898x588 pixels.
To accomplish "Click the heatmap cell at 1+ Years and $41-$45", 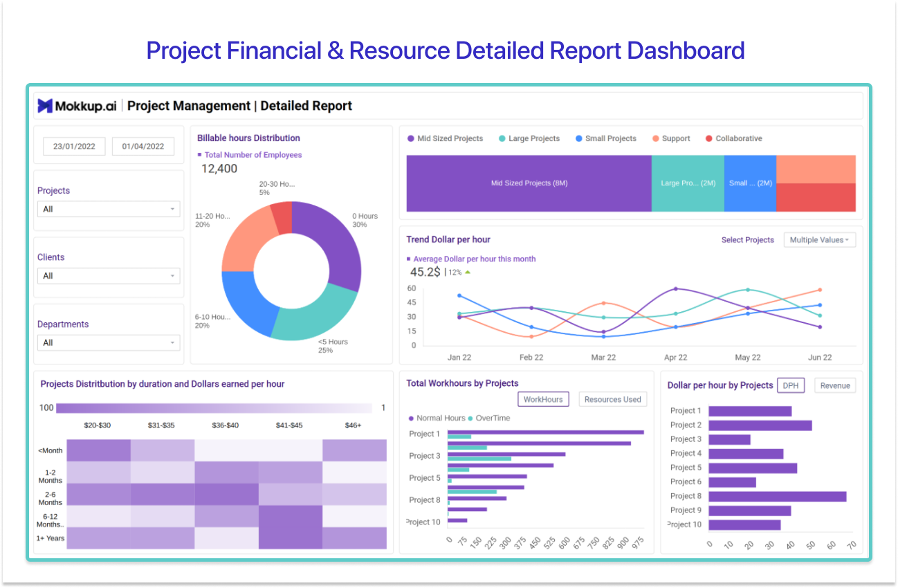I will [290, 538].
